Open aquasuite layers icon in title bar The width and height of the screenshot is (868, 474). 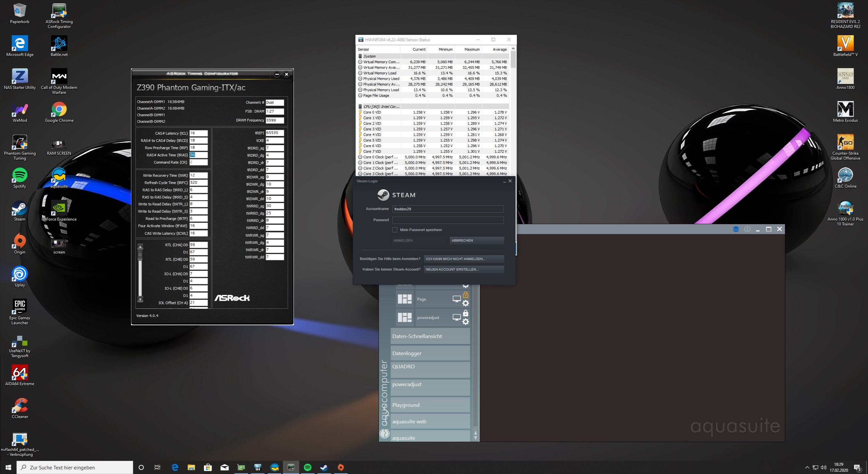click(736, 229)
